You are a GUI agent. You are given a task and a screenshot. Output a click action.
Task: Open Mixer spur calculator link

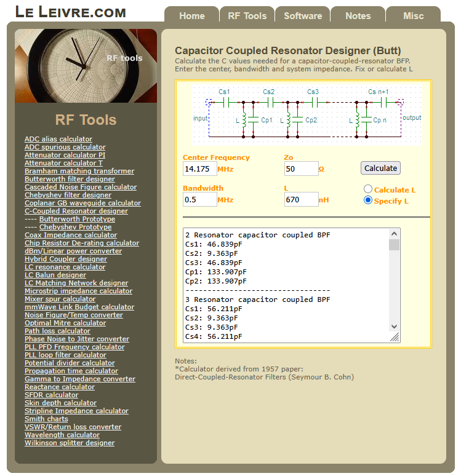click(x=60, y=299)
